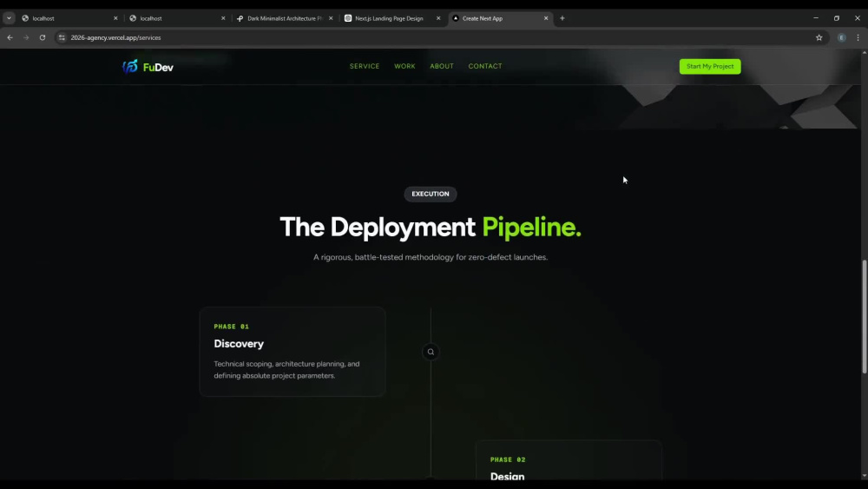Image resolution: width=868 pixels, height=489 pixels.
Task: Click the scrollbar up arrow
Action: coord(865,52)
